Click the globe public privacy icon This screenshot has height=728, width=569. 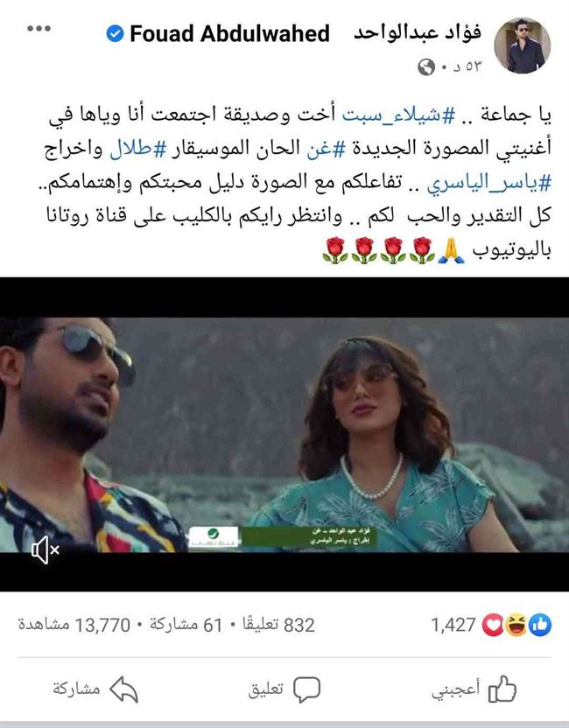[426, 66]
